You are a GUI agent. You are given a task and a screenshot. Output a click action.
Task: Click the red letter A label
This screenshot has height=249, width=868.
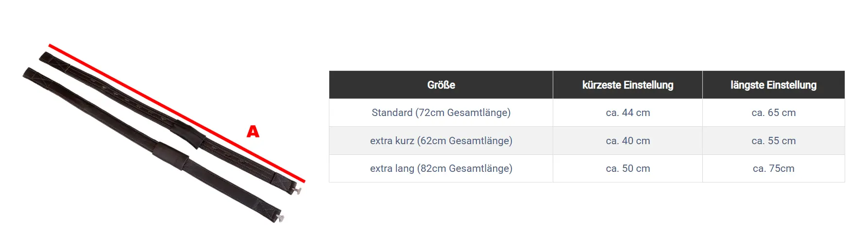click(x=253, y=132)
